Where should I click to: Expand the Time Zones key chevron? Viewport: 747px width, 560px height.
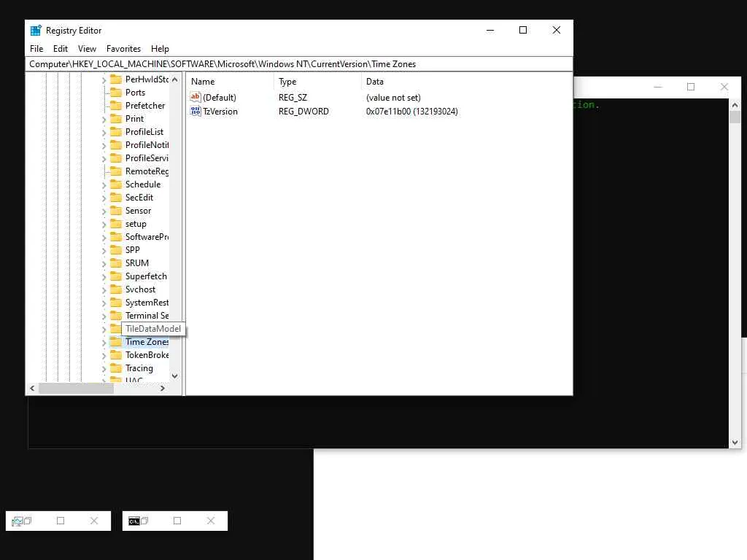(x=104, y=343)
